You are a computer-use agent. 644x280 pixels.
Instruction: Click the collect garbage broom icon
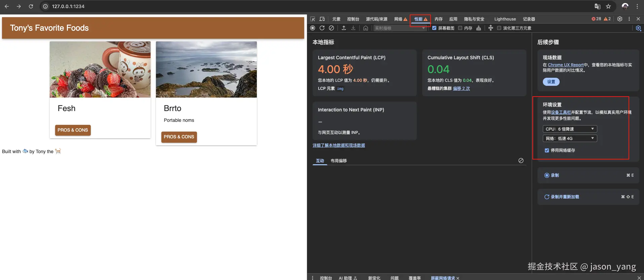pyautogui.click(x=479, y=28)
